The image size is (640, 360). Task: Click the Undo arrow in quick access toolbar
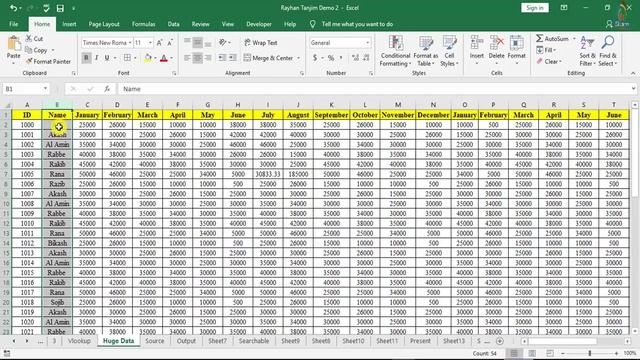coord(13,8)
